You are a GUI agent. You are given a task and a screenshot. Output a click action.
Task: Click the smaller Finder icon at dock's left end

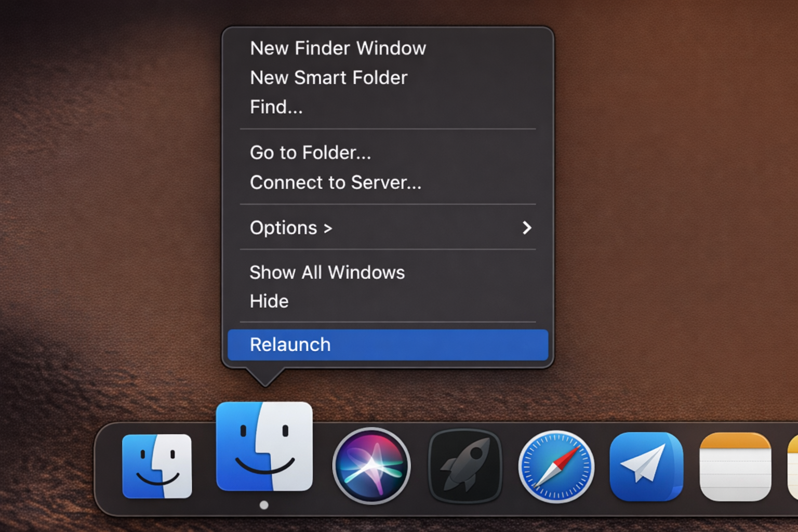click(157, 466)
